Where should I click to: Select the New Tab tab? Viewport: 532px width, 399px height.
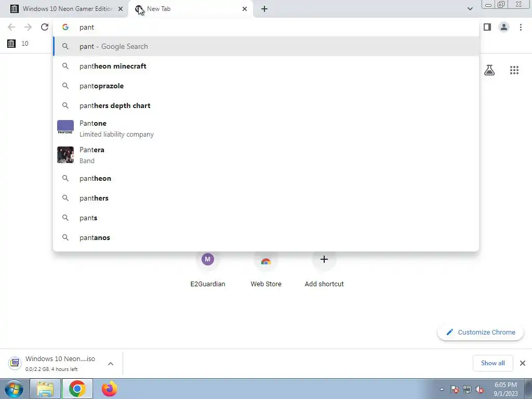190,9
